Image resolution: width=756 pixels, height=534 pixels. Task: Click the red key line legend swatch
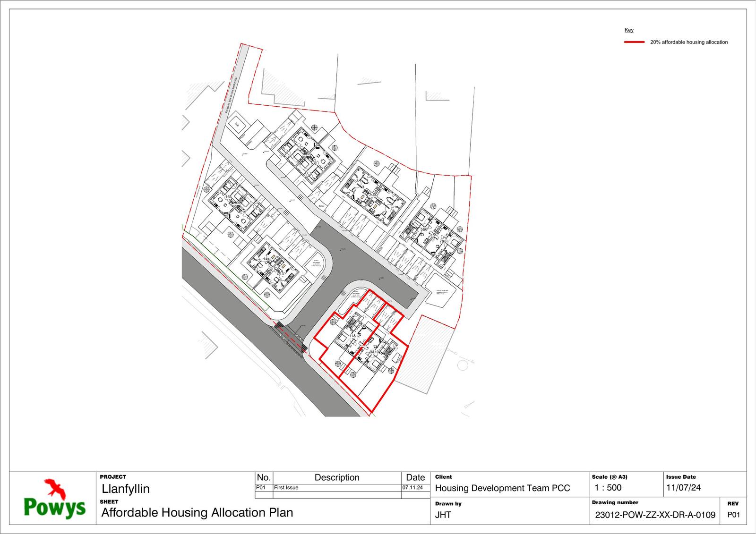(x=634, y=42)
